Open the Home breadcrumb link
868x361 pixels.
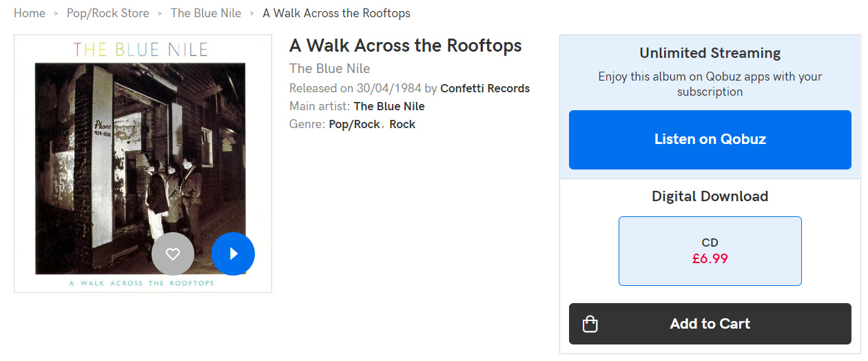30,13
